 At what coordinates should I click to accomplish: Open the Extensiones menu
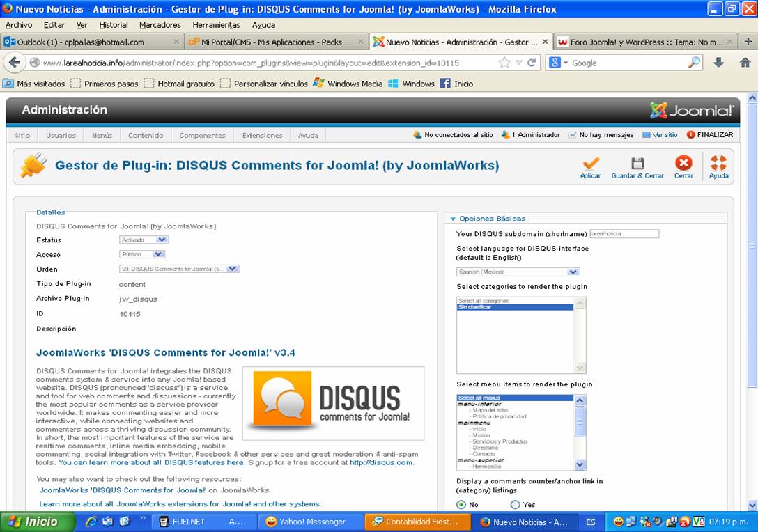click(262, 135)
